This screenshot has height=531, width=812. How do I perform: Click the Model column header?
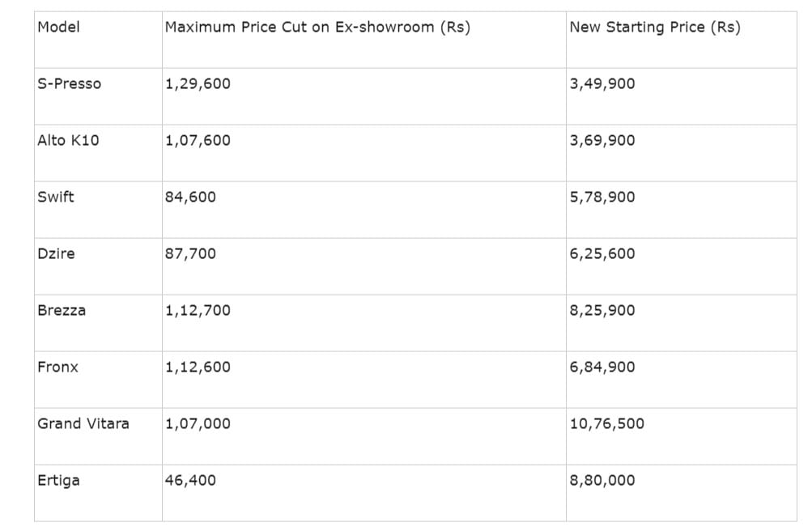tap(59, 27)
